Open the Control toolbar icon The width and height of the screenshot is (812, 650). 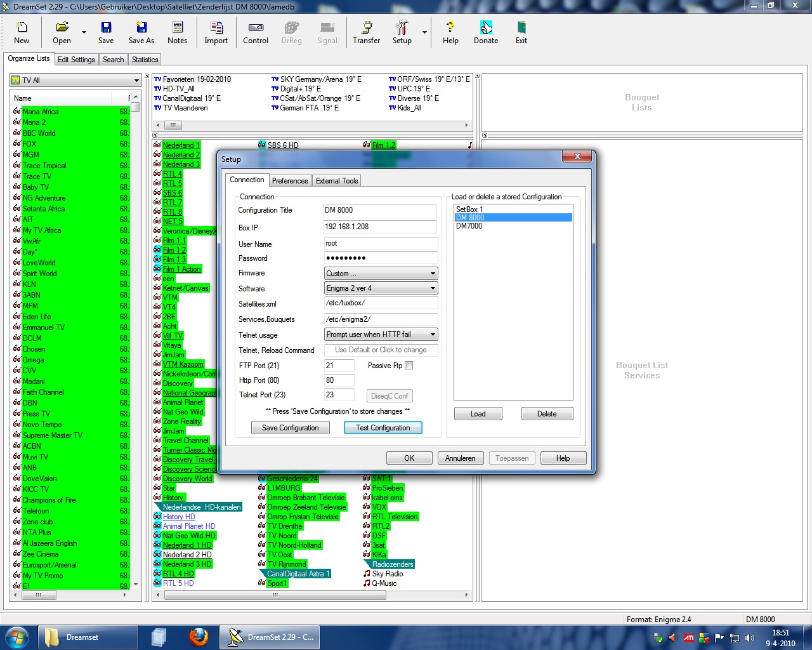point(256,33)
